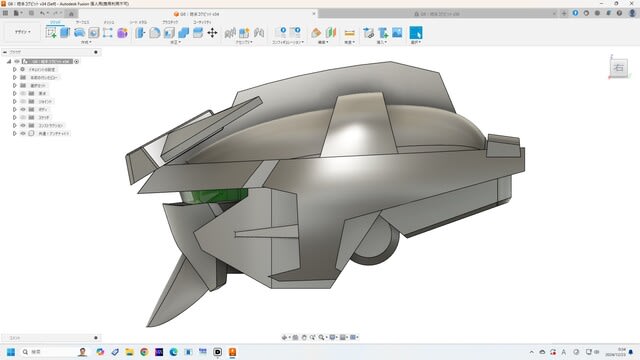
Task: Click the Combine bodies tool icon
Action: pos(183,33)
